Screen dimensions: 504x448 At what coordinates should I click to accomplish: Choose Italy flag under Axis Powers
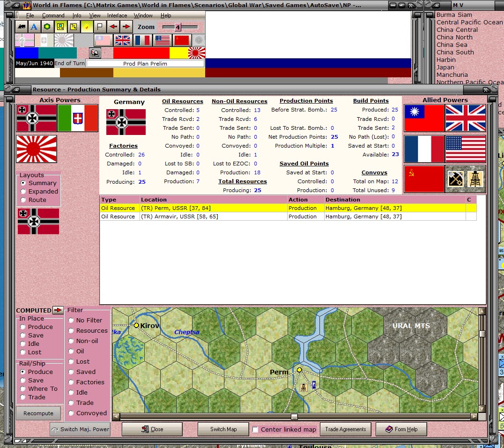pos(77,118)
